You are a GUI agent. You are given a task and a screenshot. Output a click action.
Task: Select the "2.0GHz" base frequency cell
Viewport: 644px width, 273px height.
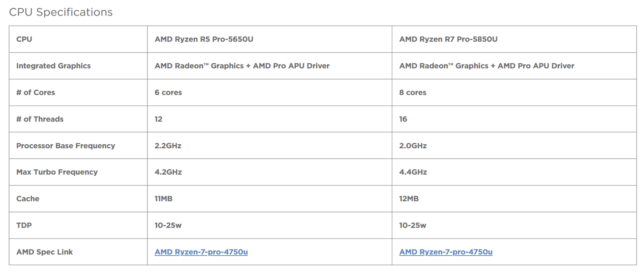(413, 146)
